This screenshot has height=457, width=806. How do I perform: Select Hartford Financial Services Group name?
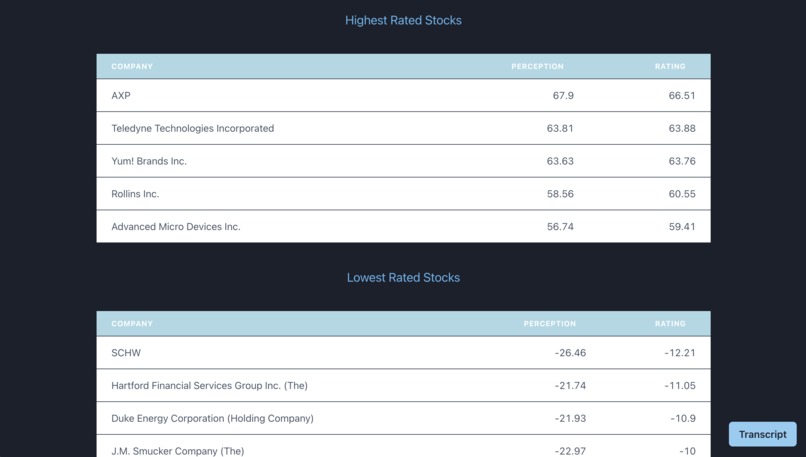tap(209, 386)
